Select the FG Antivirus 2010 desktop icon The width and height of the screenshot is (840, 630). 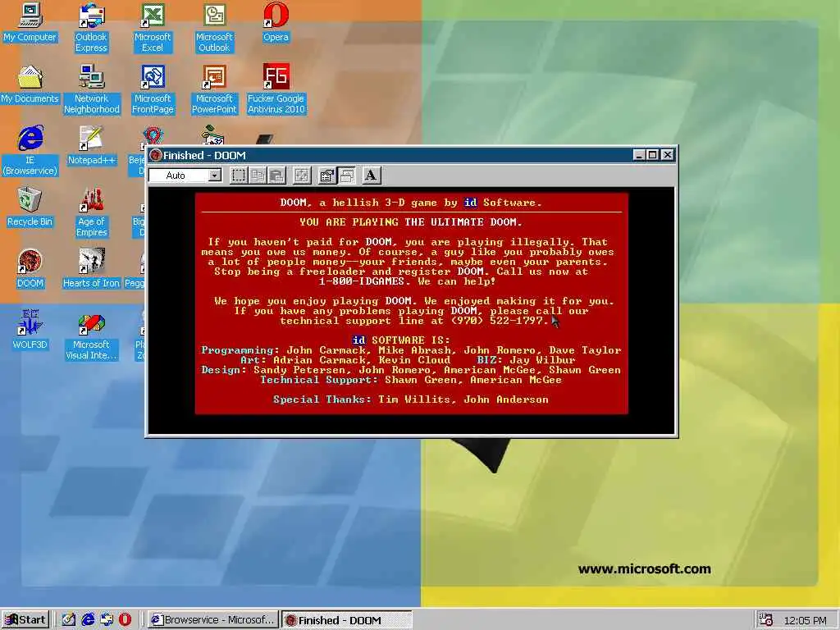(x=276, y=89)
